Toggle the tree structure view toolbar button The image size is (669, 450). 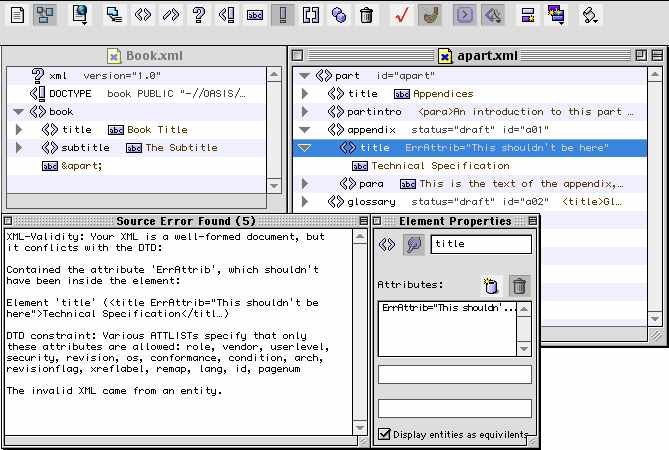pos(44,15)
